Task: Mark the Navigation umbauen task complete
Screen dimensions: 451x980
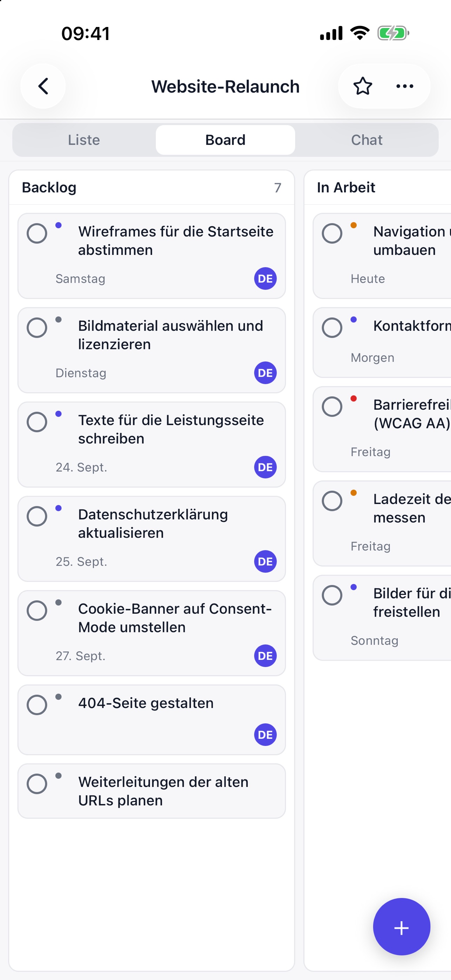Action: pyautogui.click(x=332, y=233)
